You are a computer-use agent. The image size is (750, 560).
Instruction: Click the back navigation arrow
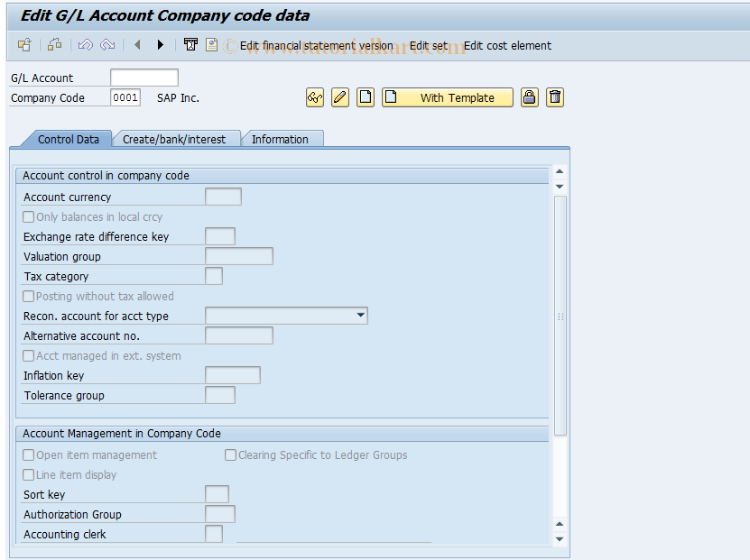click(x=136, y=44)
